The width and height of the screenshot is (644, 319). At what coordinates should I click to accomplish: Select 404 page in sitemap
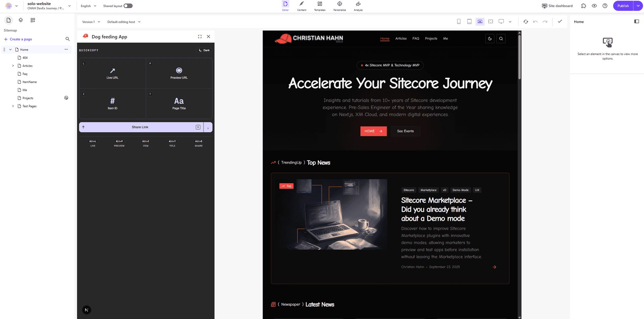click(x=25, y=58)
